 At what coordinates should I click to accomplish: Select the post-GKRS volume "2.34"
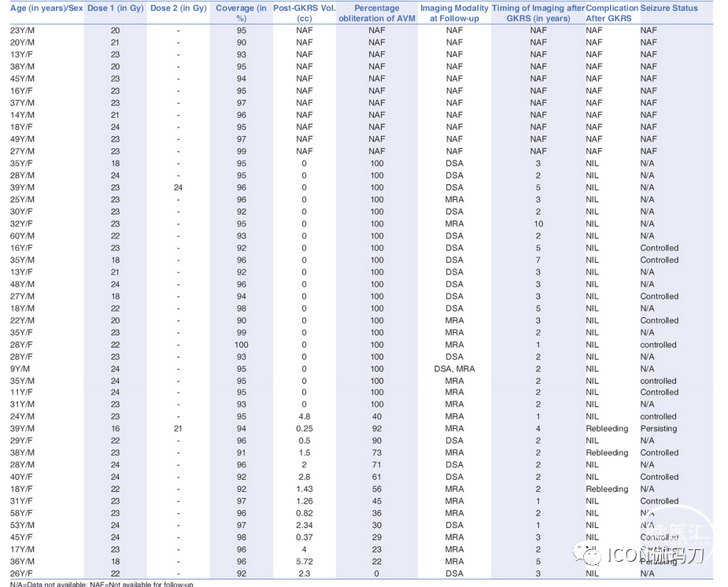tap(304, 526)
